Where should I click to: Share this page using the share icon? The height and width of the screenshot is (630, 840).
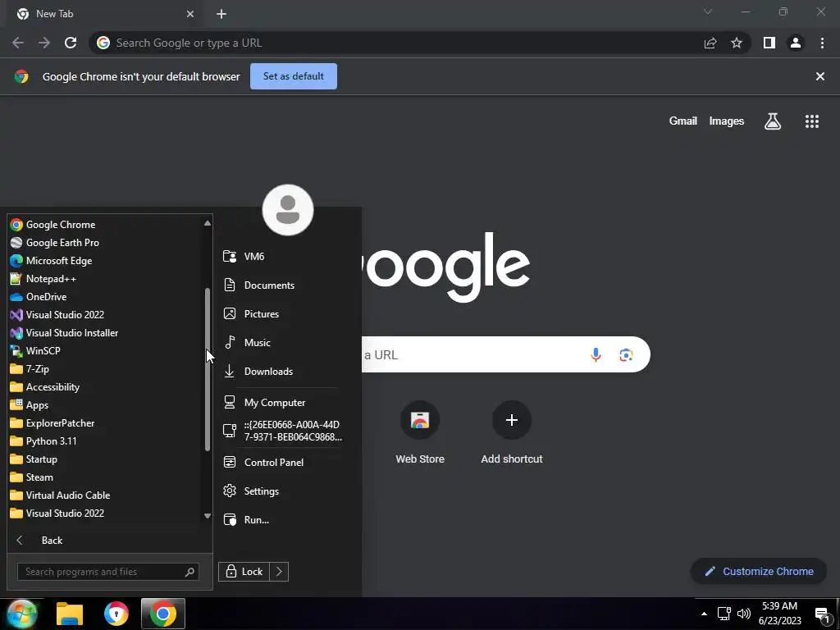[x=710, y=43]
